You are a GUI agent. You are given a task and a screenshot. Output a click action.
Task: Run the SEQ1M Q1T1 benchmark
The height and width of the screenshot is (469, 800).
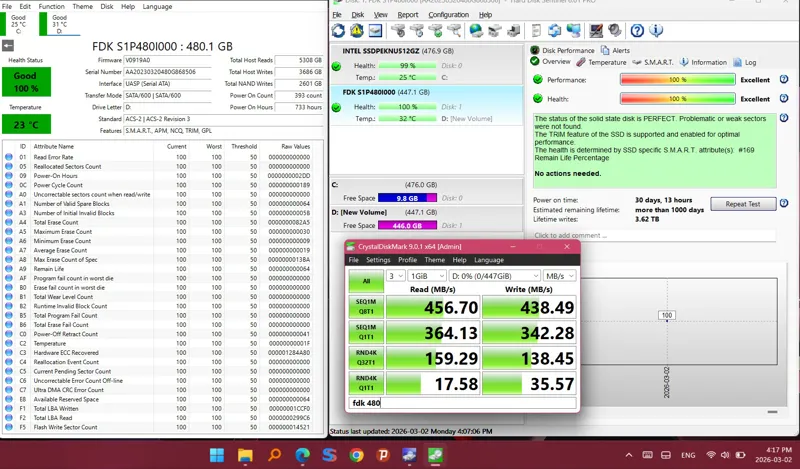click(366, 332)
